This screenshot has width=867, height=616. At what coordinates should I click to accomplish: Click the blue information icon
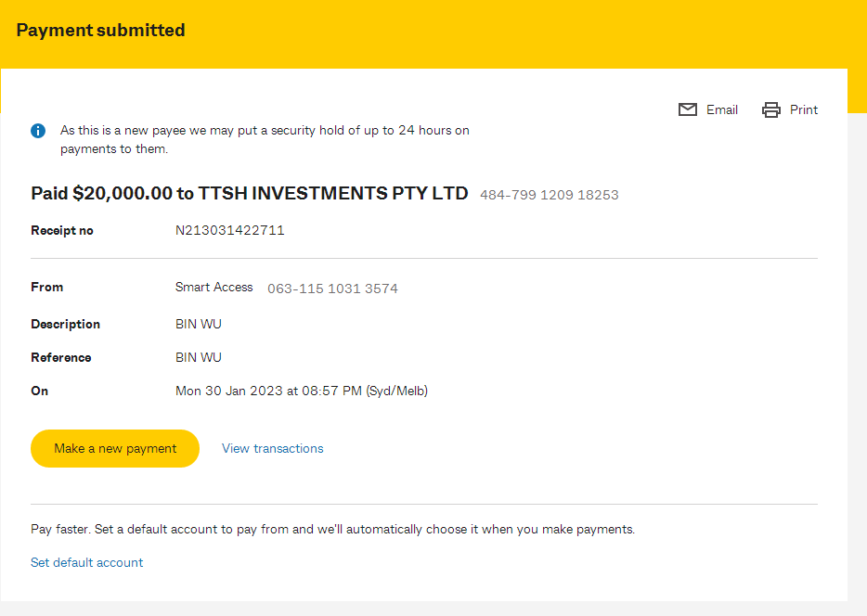tap(38, 131)
